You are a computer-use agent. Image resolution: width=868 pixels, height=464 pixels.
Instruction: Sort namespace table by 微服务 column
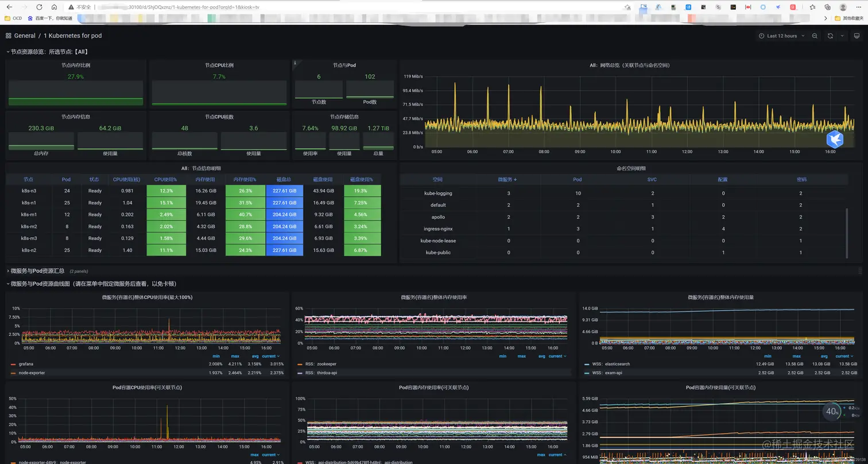point(507,179)
